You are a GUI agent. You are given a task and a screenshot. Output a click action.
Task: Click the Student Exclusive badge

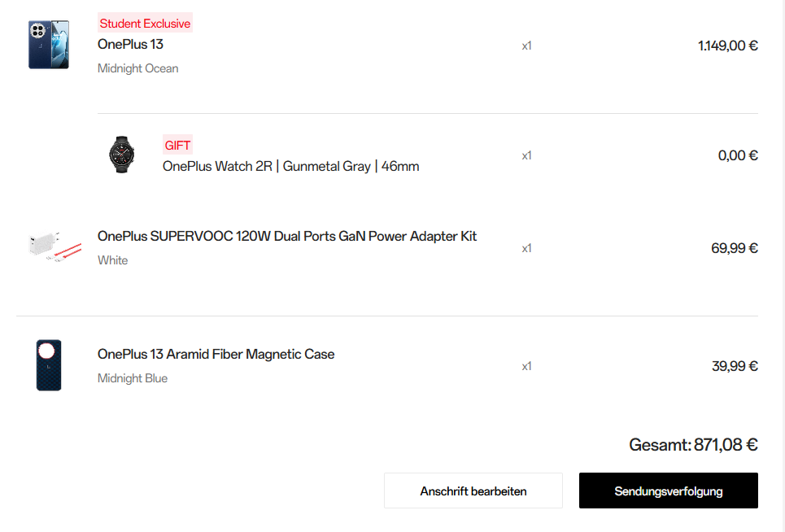[x=145, y=24]
